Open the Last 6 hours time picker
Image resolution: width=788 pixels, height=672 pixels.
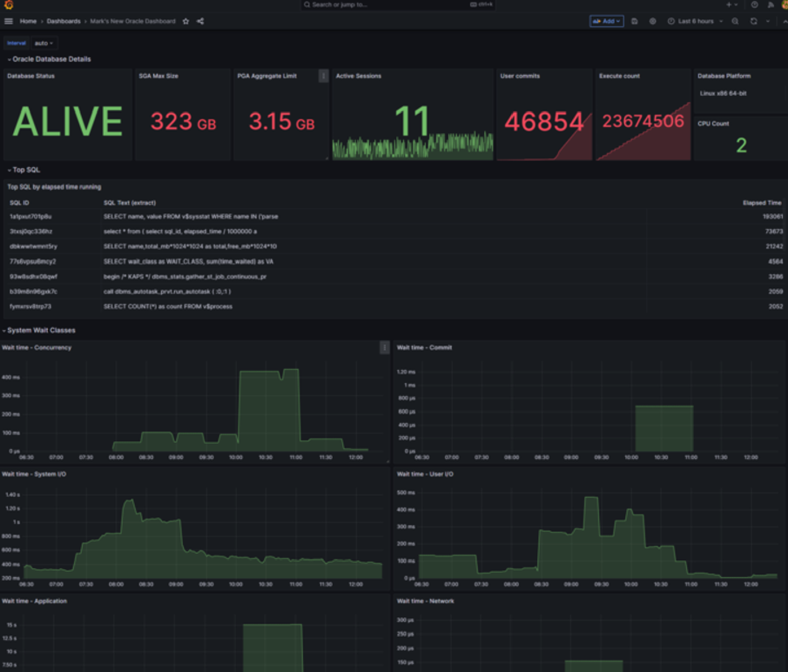[x=695, y=21]
